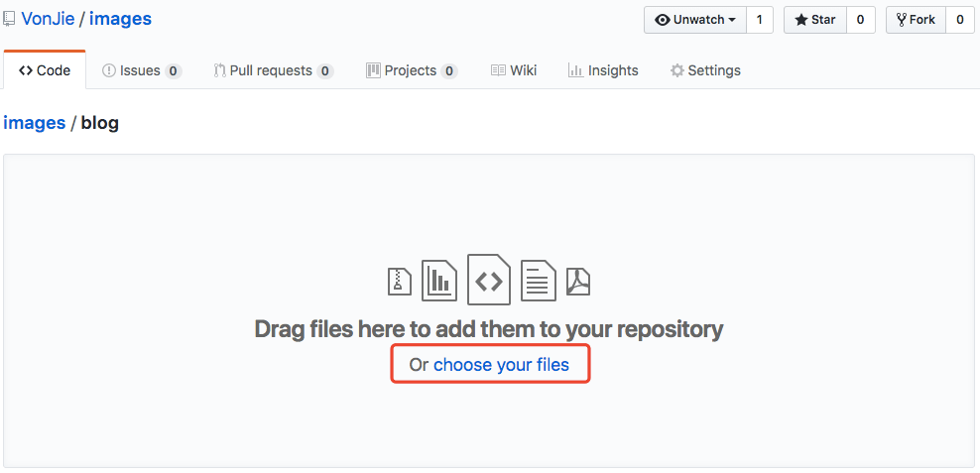Click the exclamation icon on Issues tab
980x473 pixels.
coord(109,70)
